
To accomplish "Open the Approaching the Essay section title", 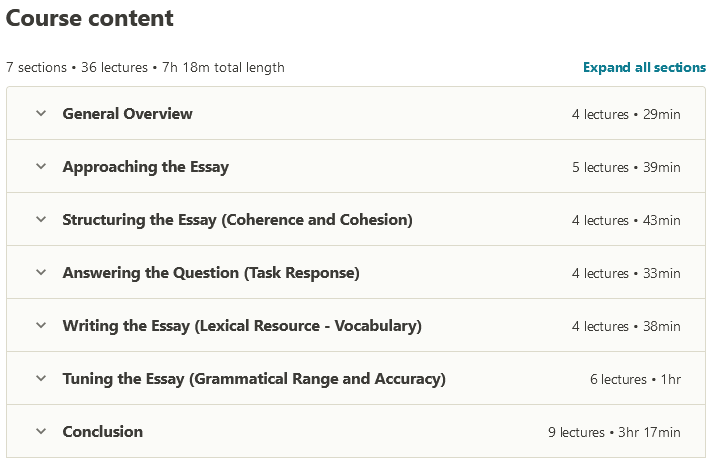I will coord(145,167).
